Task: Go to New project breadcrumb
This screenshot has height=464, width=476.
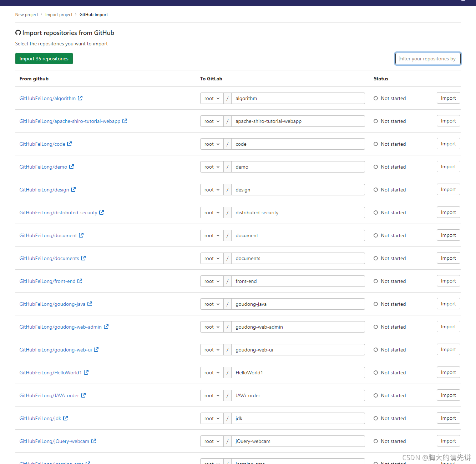Action: (27, 15)
